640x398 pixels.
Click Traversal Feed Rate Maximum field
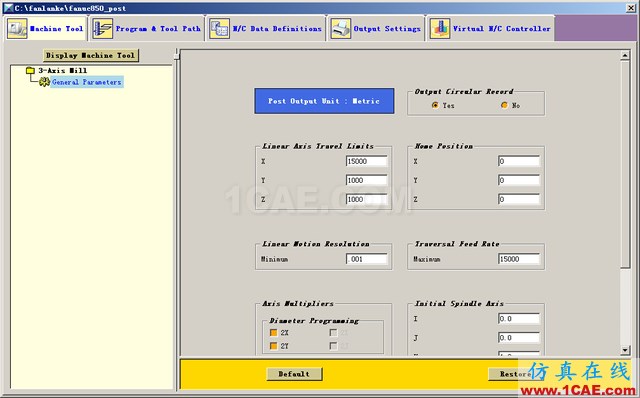coord(519,259)
